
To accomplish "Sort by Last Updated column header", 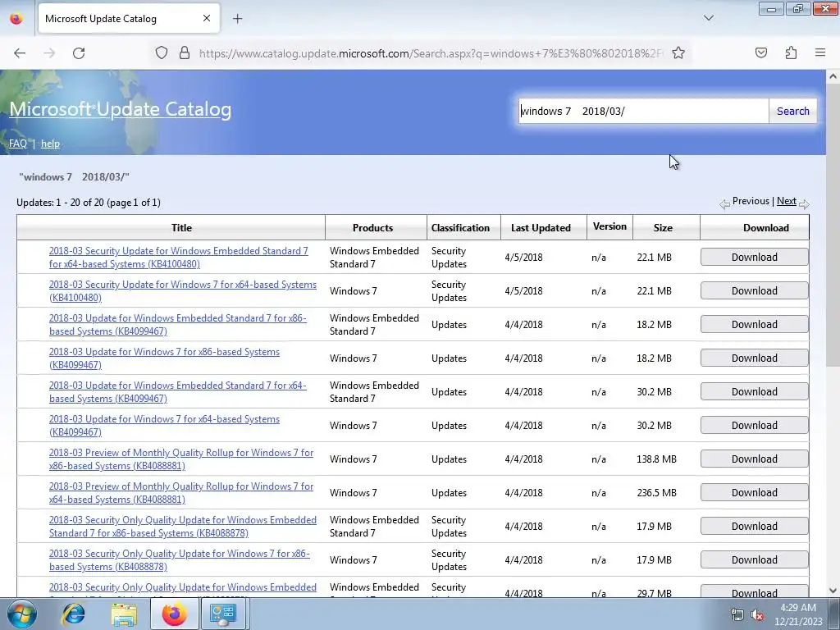I will (x=541, y=228).
